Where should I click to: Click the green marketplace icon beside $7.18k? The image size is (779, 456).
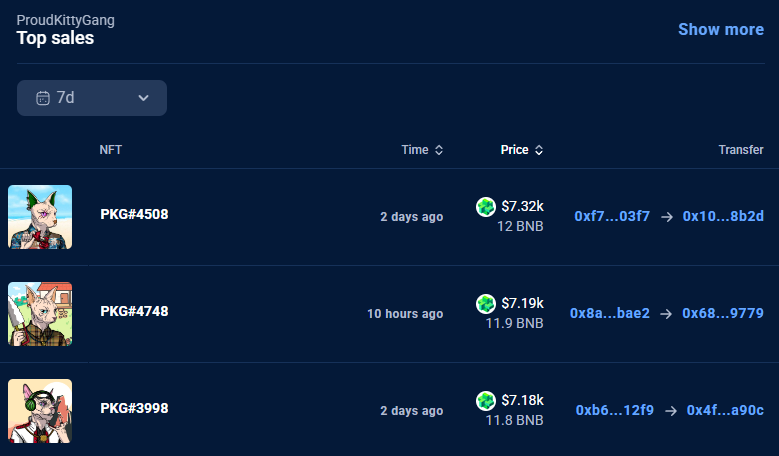[x=486, y=400]
